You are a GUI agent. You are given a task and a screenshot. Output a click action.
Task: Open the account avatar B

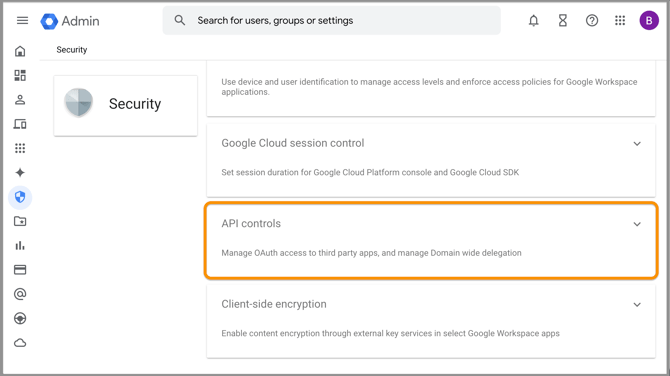(x=649, y=21)
